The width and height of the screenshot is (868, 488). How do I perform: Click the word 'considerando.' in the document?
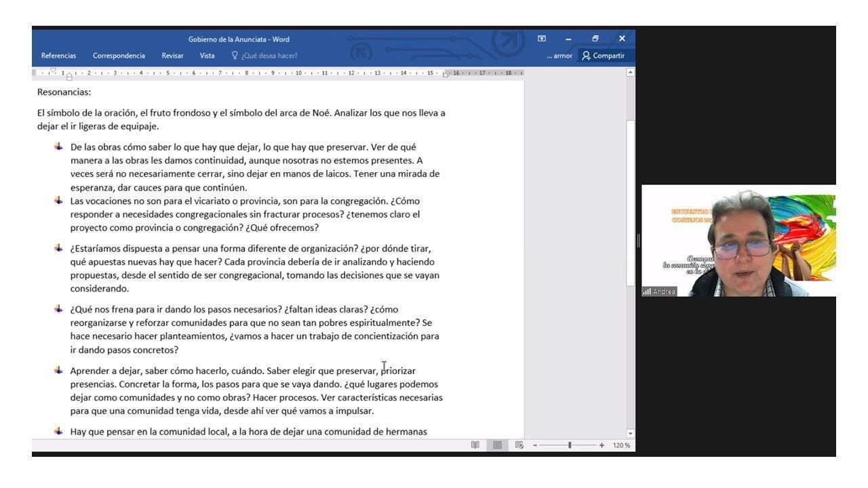pyautogui.click(x=100, y=289)
